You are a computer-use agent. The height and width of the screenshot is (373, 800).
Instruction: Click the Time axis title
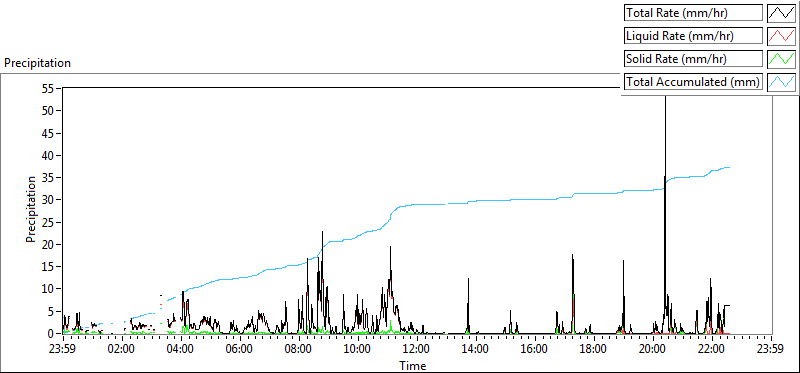point(412,365)
